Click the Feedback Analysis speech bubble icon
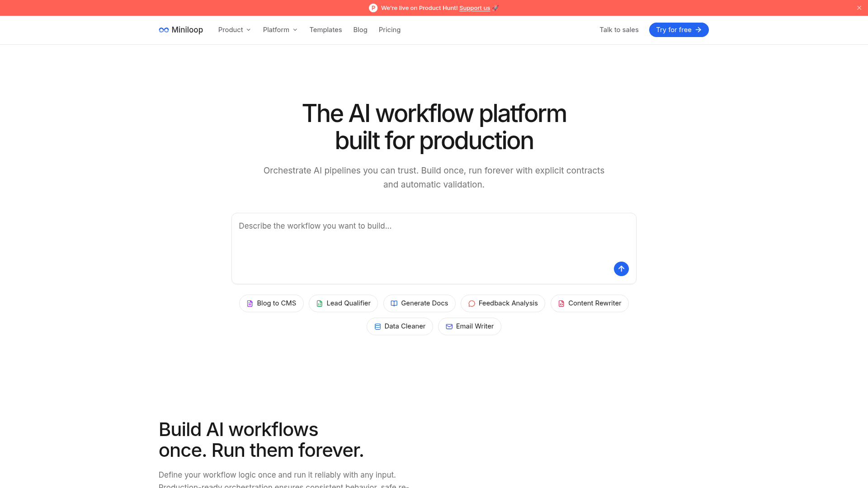 point(472,304)
